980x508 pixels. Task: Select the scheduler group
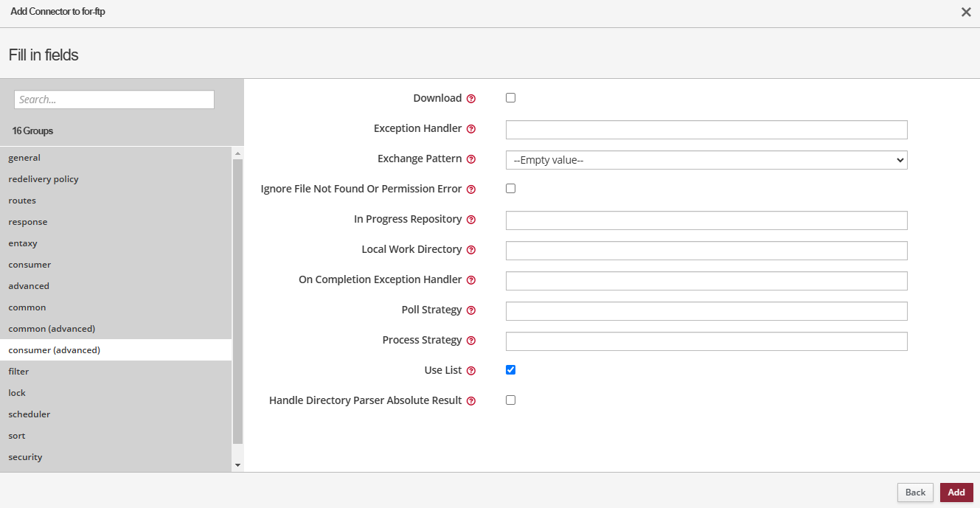click(x=29, y=414)
